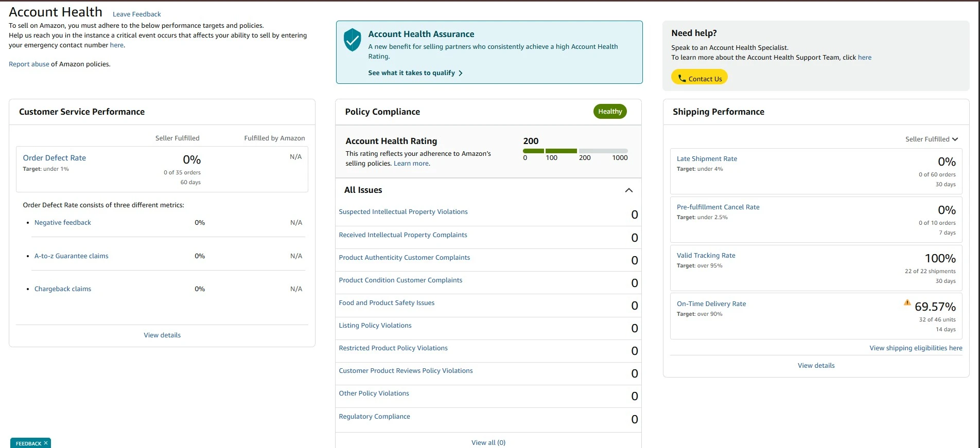Viewport: 980px width, 448px height.
Task: Click the Account Health page title
Action: (x=56, y=12)
